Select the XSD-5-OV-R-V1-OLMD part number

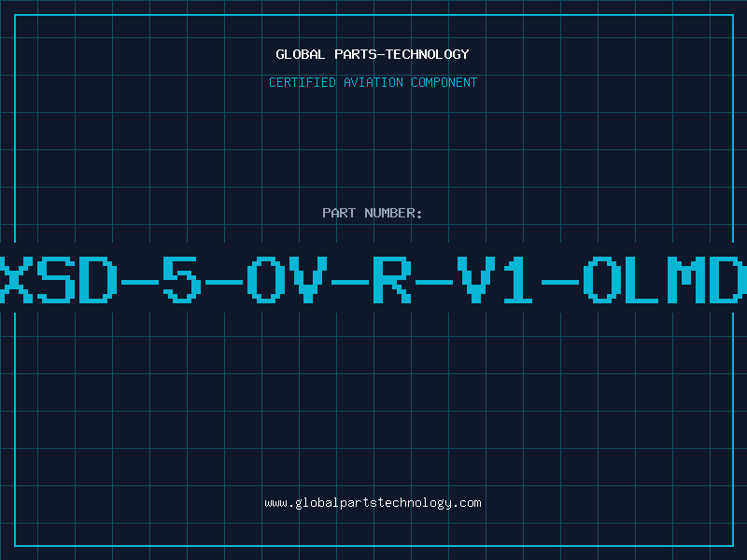[x=373, y=279]
